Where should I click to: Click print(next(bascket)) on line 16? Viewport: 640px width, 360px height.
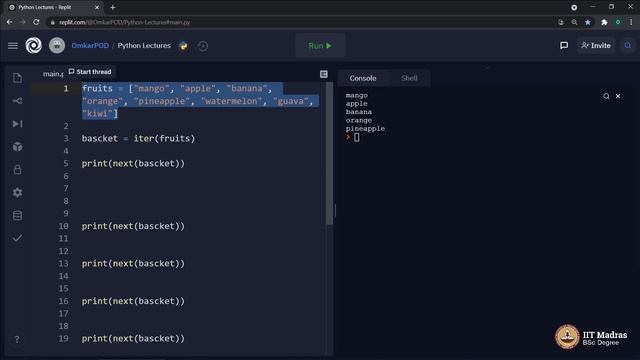[x=133, y=301]
